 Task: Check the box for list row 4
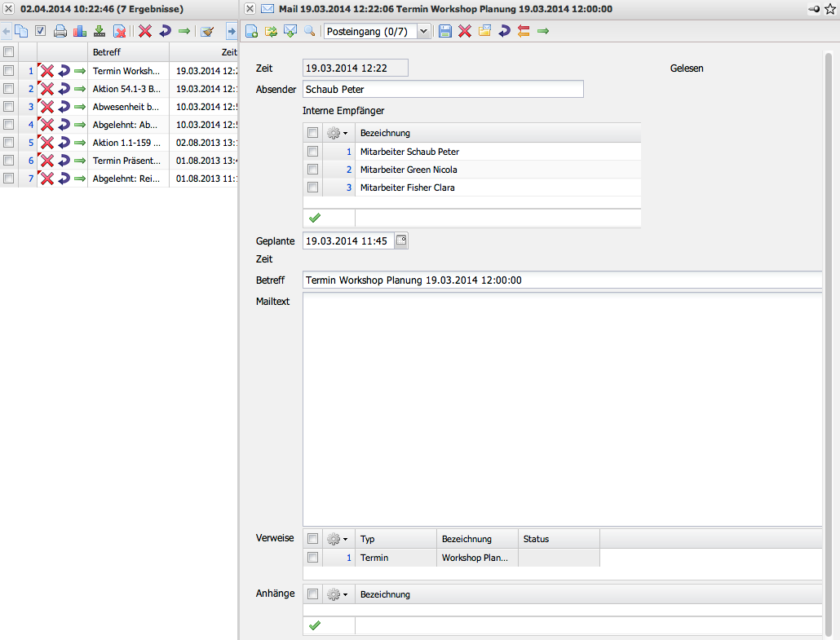[x=9, y=125]
